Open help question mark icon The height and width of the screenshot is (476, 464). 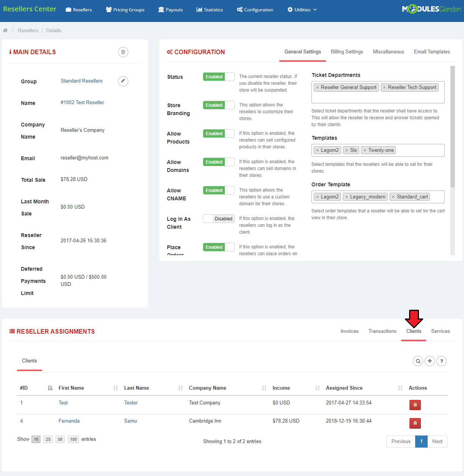(x=441, y=361)
